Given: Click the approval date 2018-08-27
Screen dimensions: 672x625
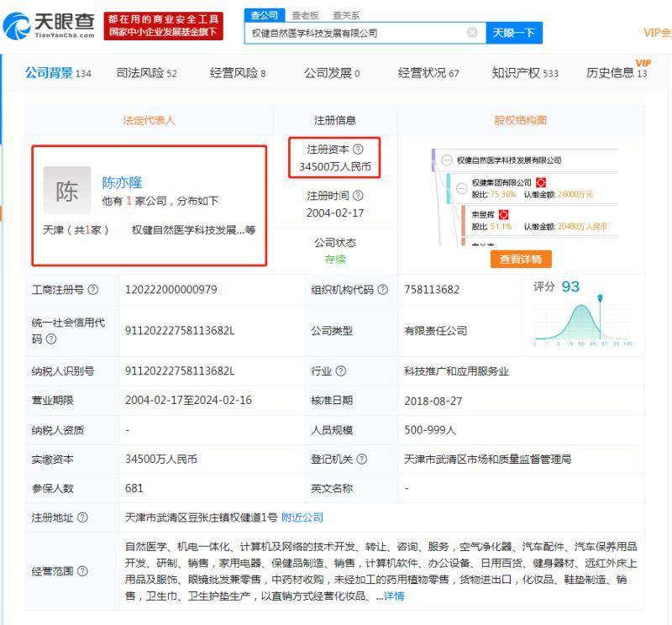Looking at the screenshot, I should [x=433, y=402].
